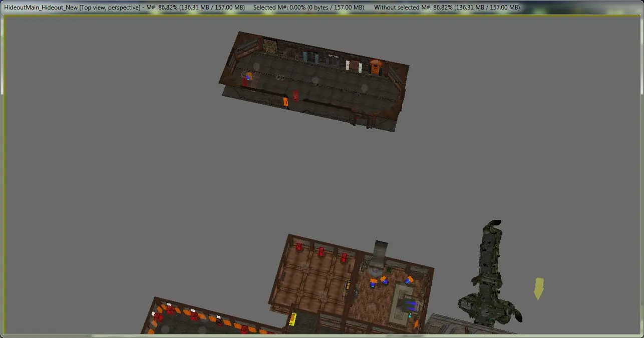Select the round orange door in the upper room's back wall
Screen dimensions: 644x338
coord(376,67)
